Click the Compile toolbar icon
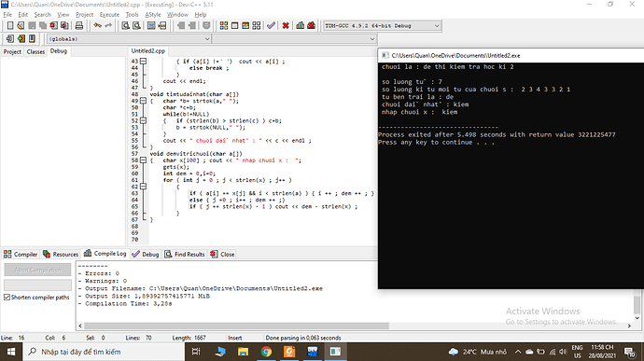 click(224, 25)
